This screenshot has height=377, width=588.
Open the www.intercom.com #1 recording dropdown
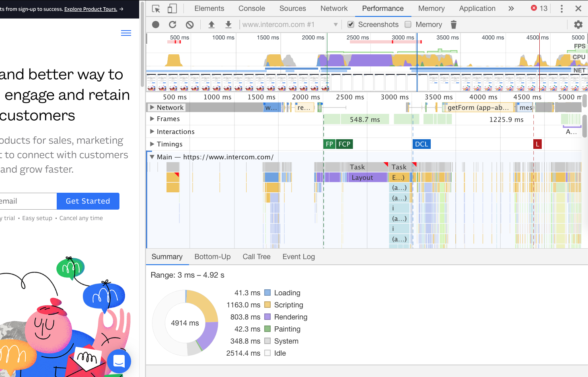[x=290, y=25]
